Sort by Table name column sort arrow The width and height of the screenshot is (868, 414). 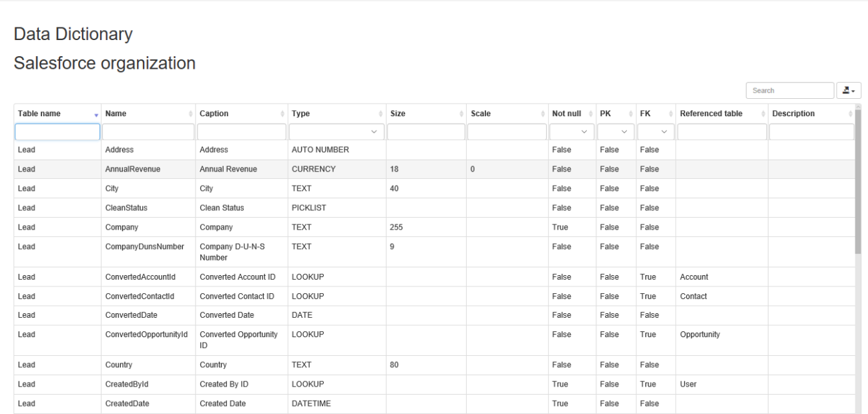pos(95,115)
